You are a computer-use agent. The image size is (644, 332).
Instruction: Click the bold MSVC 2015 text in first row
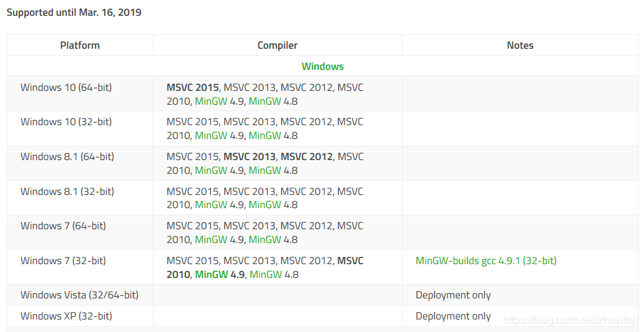pyautogui.click(x=192, y=88)
